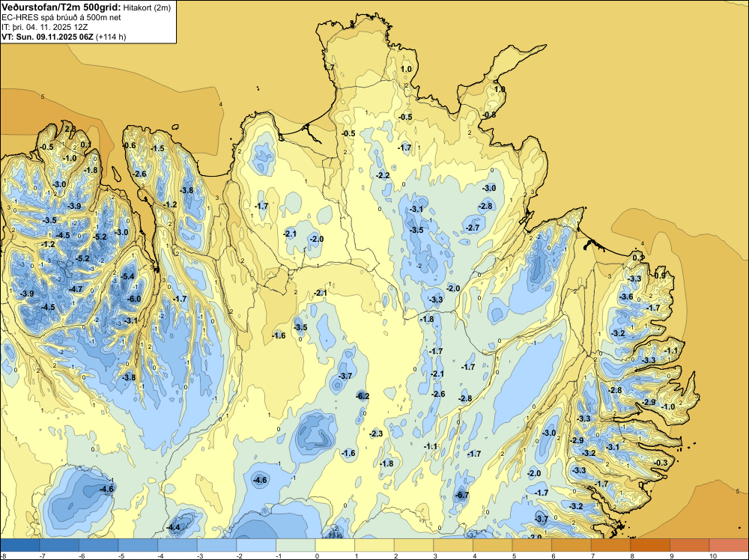Click the legend swatch between -2 and -1
Image resolution: width=749 pixels, height=560 pixels.
(x=256, y=545)
